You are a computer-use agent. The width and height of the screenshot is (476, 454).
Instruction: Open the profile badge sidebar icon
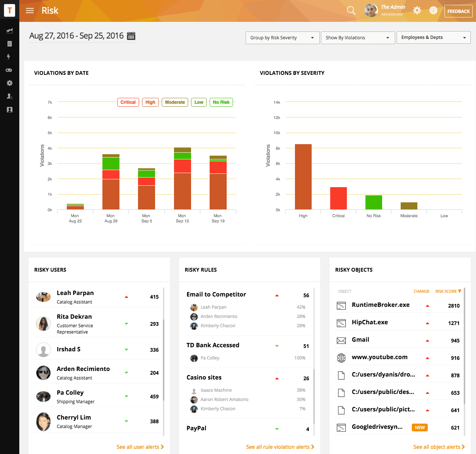pos(10,110)
